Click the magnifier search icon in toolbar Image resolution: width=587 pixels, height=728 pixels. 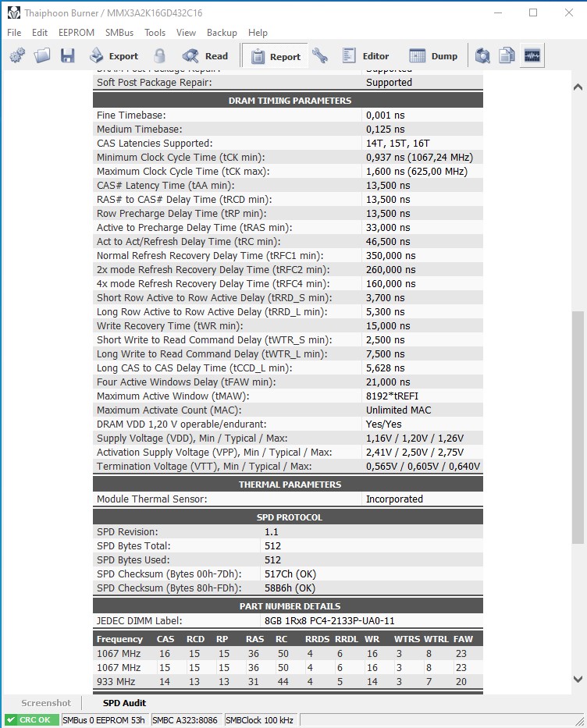[482, 56]
